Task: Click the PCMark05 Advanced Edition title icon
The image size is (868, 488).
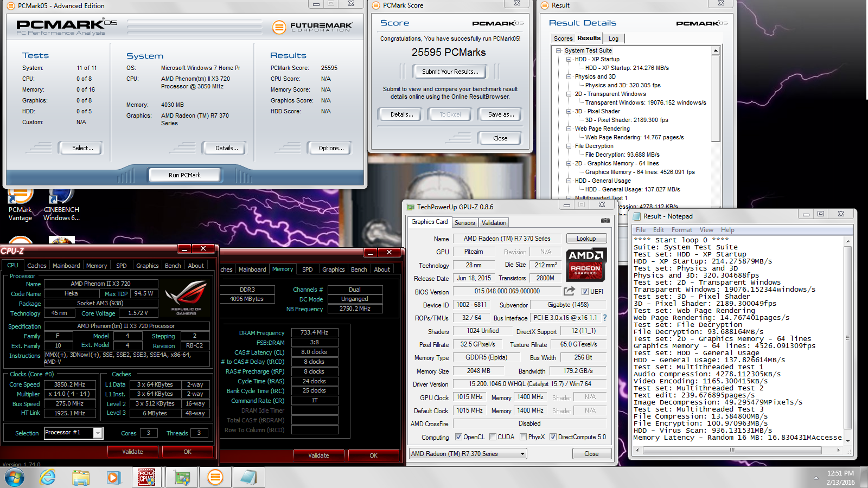Action: 11,6
